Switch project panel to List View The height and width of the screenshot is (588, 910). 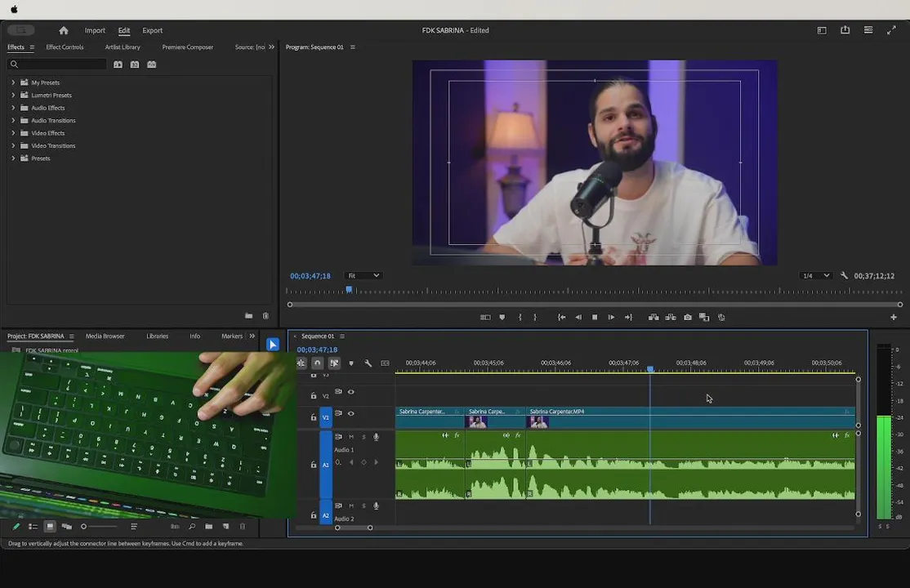[33, 527]
